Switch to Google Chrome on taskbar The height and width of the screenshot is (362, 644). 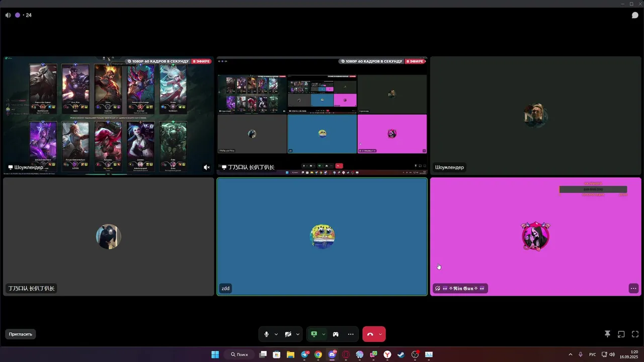coord(318,354)
